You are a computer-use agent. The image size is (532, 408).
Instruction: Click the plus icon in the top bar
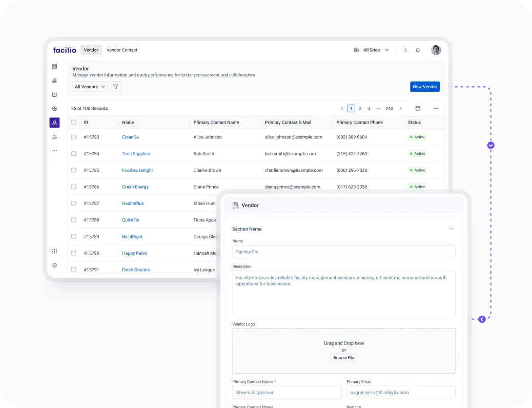(x=405, y=50)
